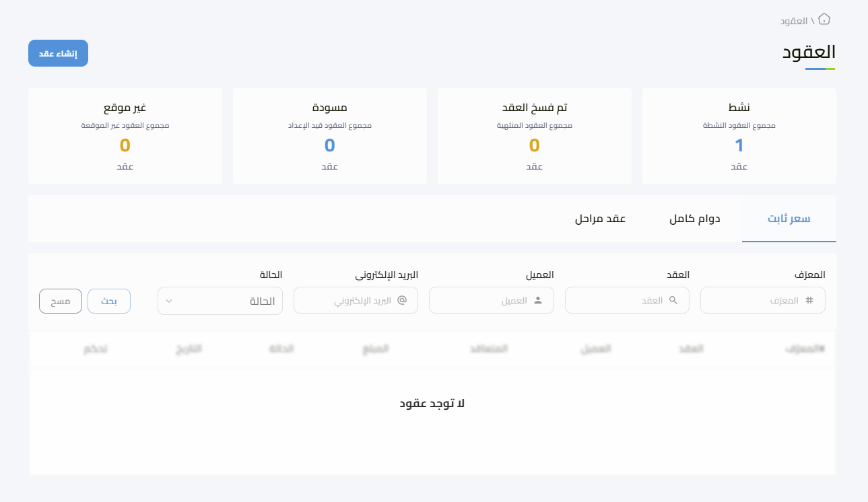
Task: Open the دوام كامل tab
Action: (x=695, y=219)
